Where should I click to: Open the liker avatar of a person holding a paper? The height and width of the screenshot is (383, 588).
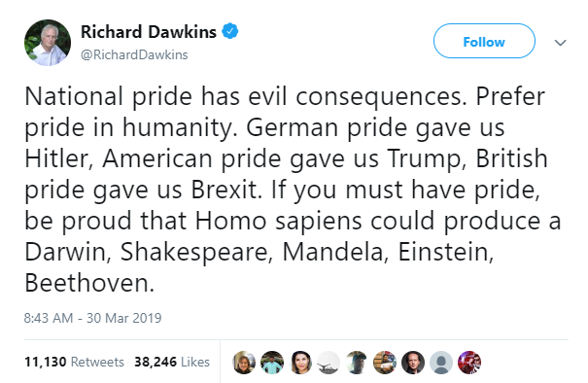385,363
